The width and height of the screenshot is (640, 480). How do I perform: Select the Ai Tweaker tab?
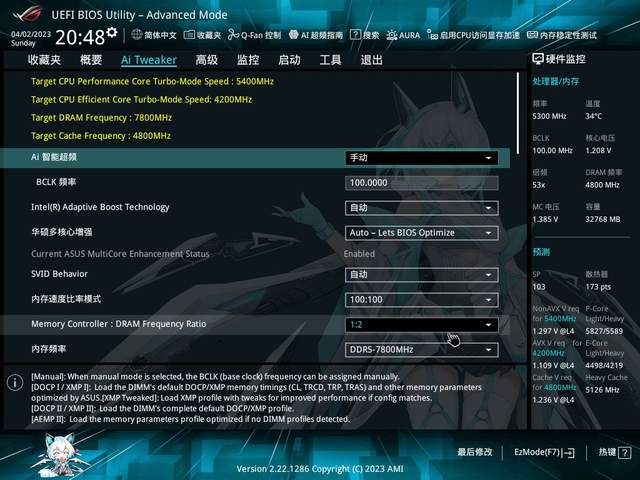pyautogui.click(x=149, y=60)
